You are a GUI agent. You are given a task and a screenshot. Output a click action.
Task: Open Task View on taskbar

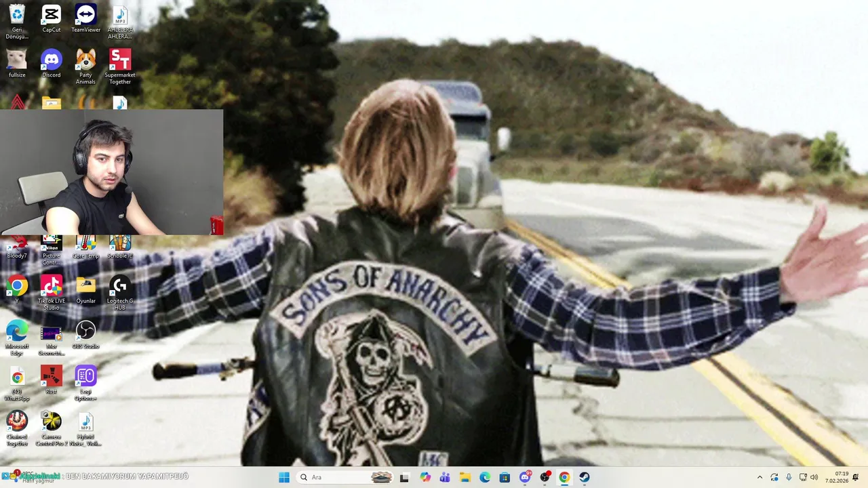pyautogui.click(x=404, y=477)
